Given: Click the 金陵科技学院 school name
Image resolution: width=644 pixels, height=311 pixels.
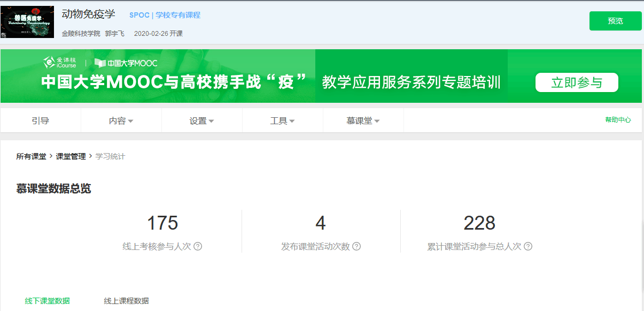Looking at the screenshot, I should coord(81,34).
